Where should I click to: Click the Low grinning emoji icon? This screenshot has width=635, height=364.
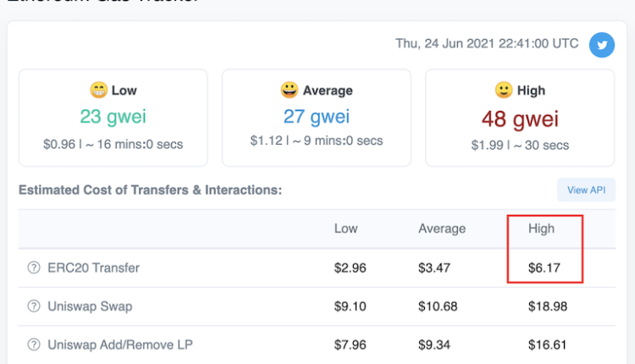[x=98, y=90]
